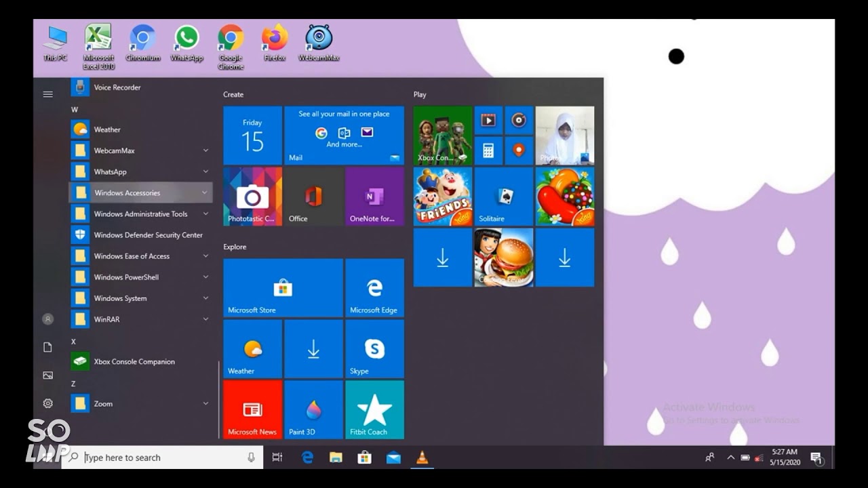The height and width of the screenshot is (488, 868).
Task: Open Microsoft Excel 2010 desktop shortcut
Action: 98,46
